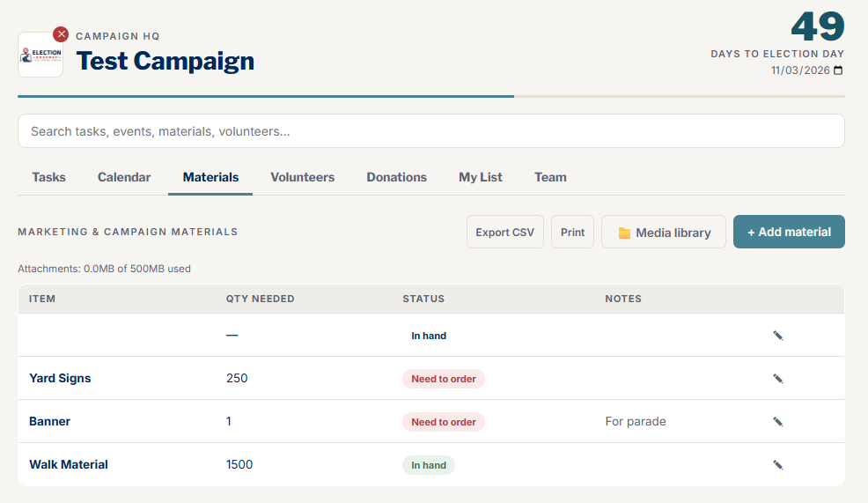This screenshot has height=503, width=868.
Task: Click the quantity 1500 cell
Action: coord(239,465)
